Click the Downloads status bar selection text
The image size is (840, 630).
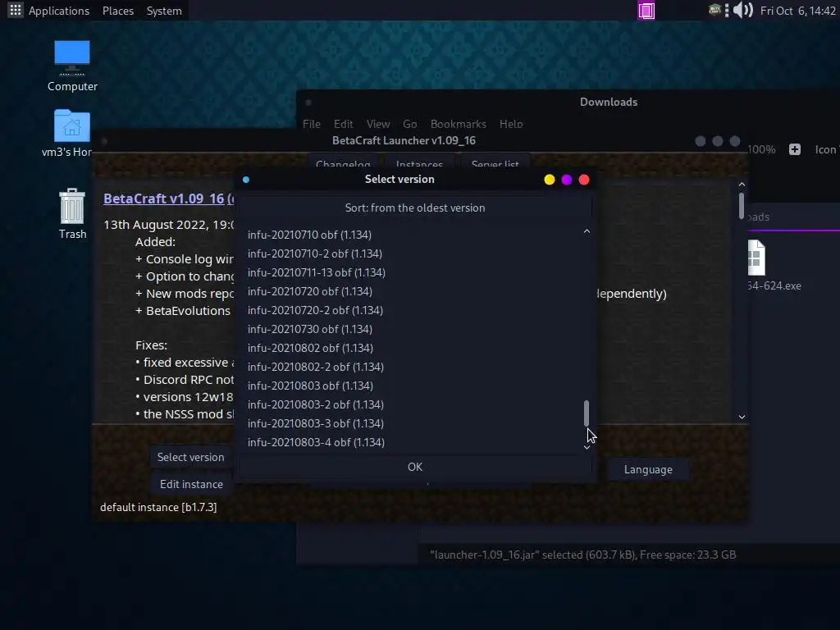click(583, 555)
